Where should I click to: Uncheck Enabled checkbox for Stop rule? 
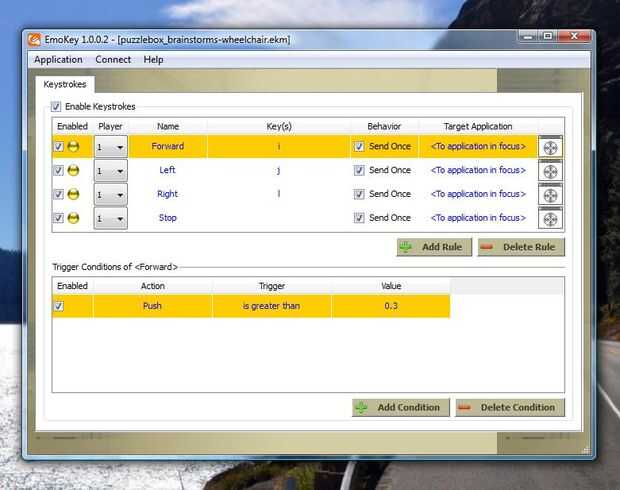pyautogui.click(x=59, y=218)
